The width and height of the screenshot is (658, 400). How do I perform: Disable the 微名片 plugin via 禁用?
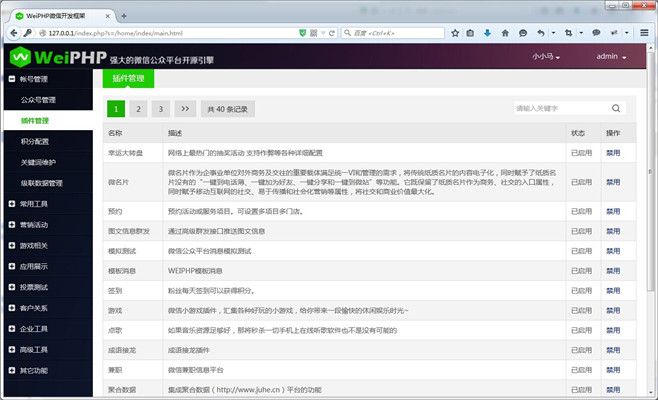click(613, 182)
